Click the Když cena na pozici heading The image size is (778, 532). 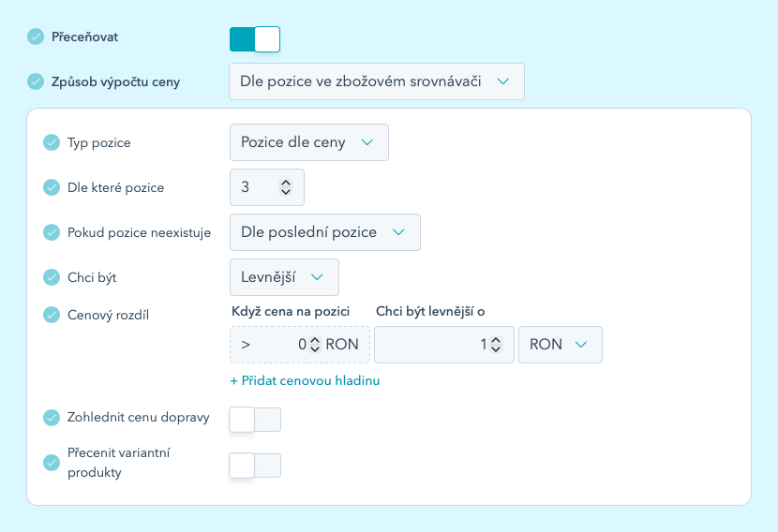291,311
